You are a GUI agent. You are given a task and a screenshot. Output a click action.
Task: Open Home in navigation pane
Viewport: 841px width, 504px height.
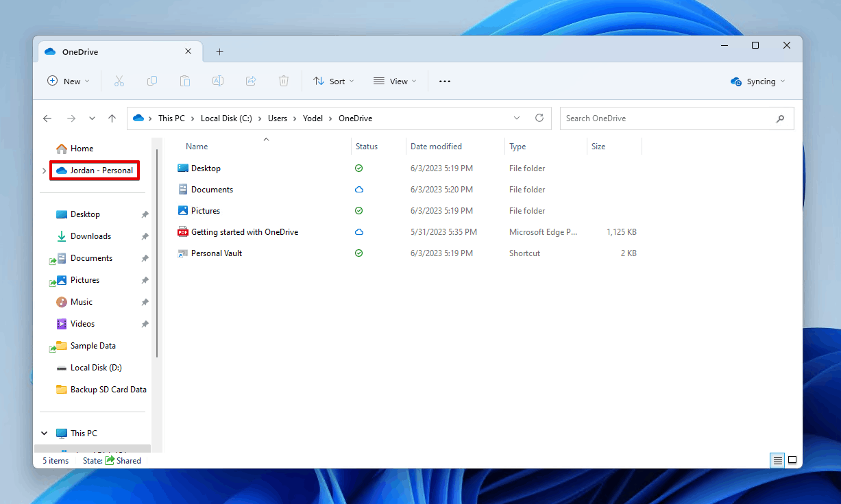82,149
